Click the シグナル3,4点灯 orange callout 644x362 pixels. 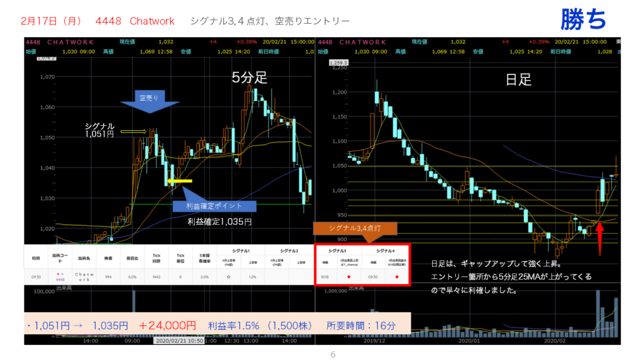[355, 228]
